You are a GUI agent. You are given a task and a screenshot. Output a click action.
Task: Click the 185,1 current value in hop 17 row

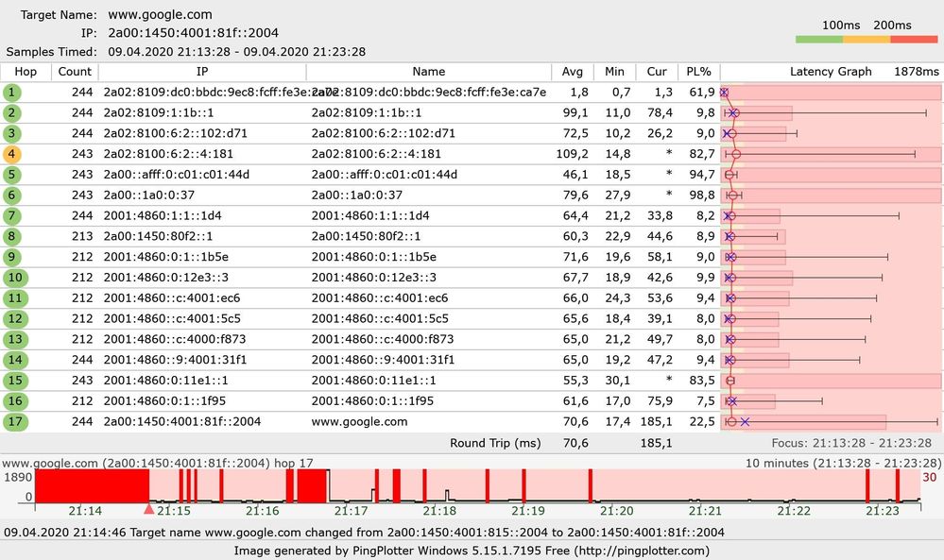coord(656,422)
